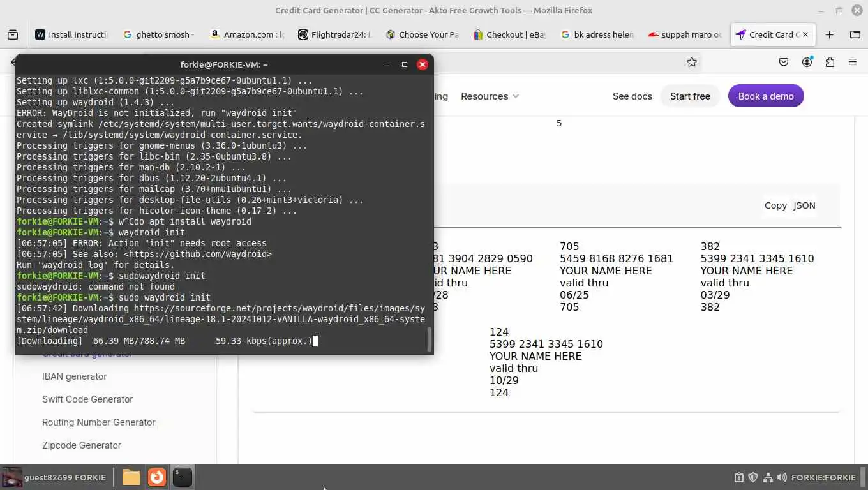
Task: Open a new Firefox tab with plus
Action: [x=829, y=34]
